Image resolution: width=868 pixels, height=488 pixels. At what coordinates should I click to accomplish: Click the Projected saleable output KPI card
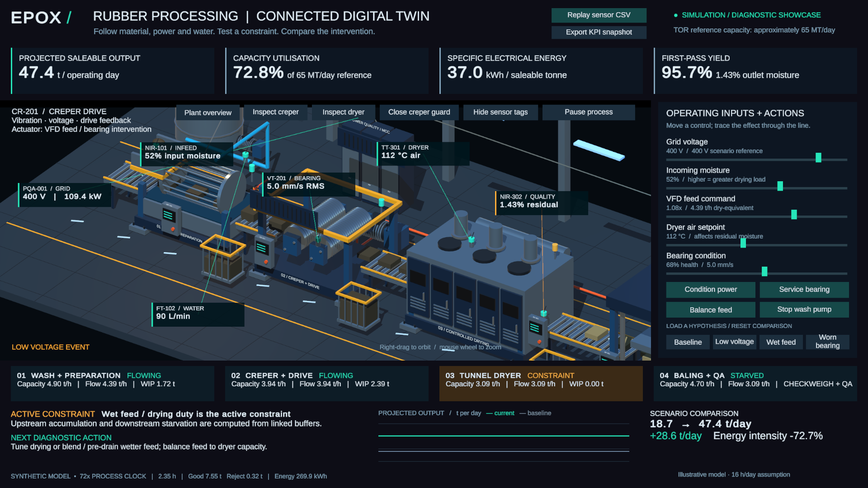pos(113,71)
